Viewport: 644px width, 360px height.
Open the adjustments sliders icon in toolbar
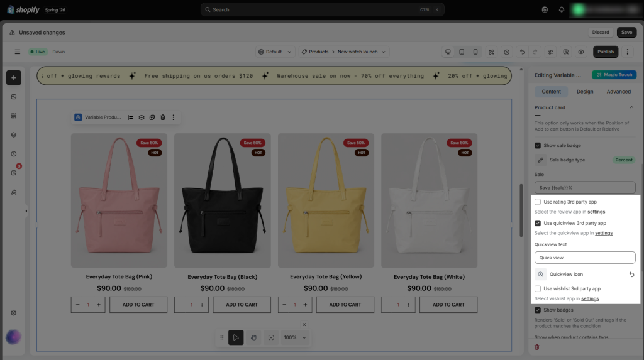click(x=550, y=52)
